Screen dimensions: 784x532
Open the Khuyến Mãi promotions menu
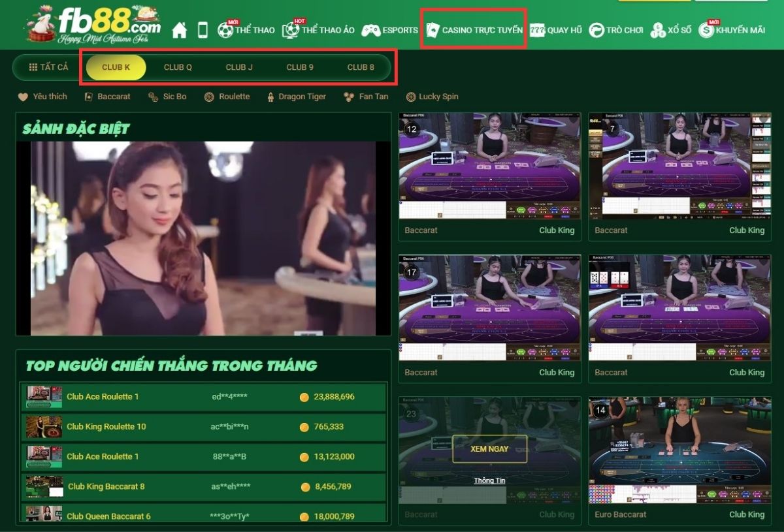[x=732, y=30]
